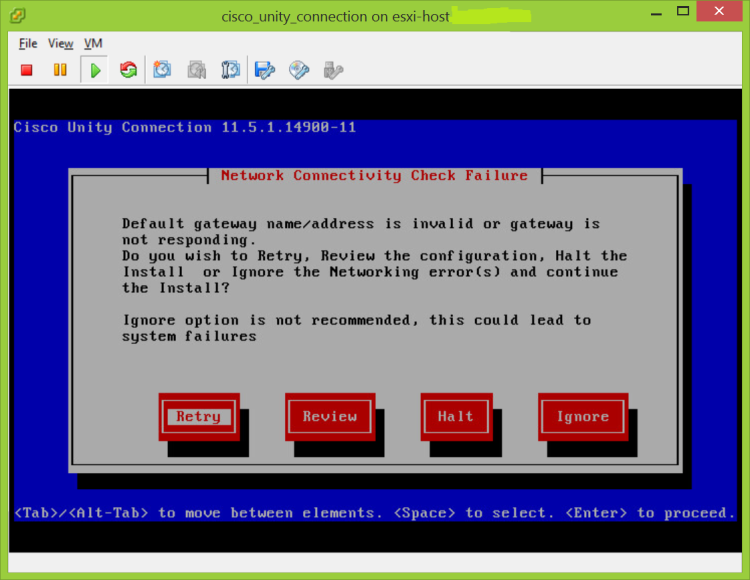The width and height of the screenshot is (750, 580).
Task: Click the Cisco Unity Connection 11.5.1.14900-11 header
Action: tap(185, 127)
